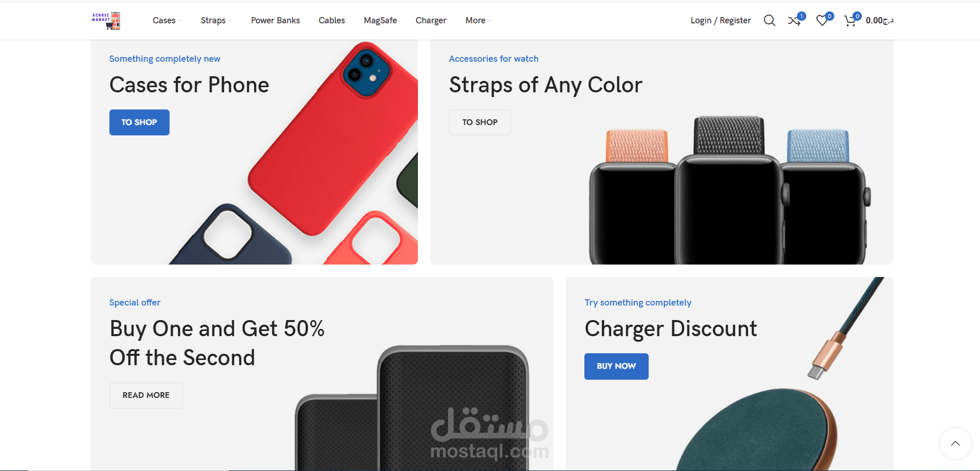Click TO SHOP under Straps of Any Color

pyautogui.click(x=480, y=122)
